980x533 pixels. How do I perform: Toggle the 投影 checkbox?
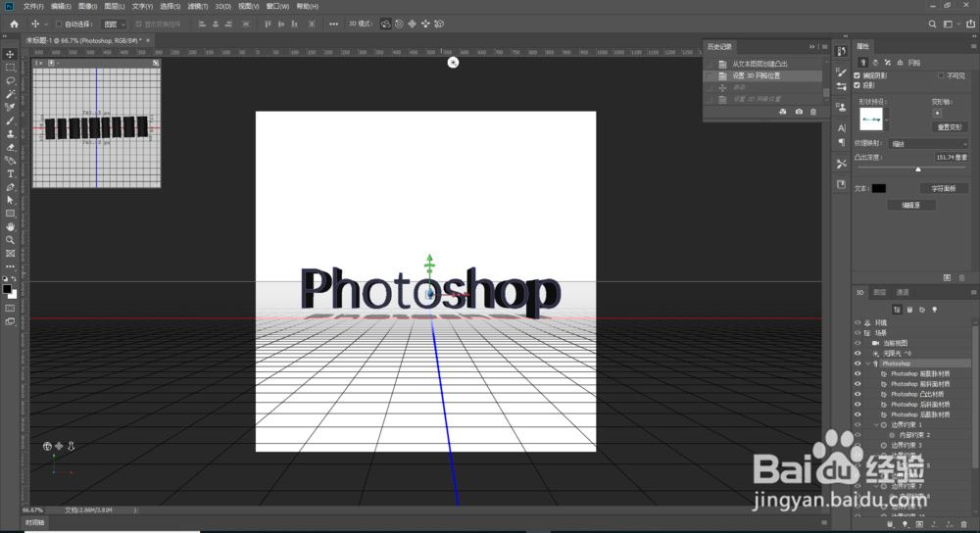pos(857,85)
